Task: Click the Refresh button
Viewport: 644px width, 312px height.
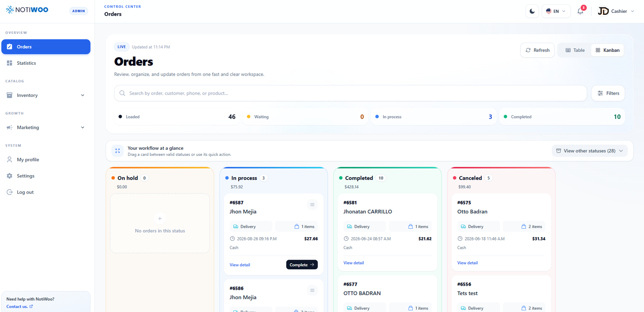Action: [x=537, y=50]
